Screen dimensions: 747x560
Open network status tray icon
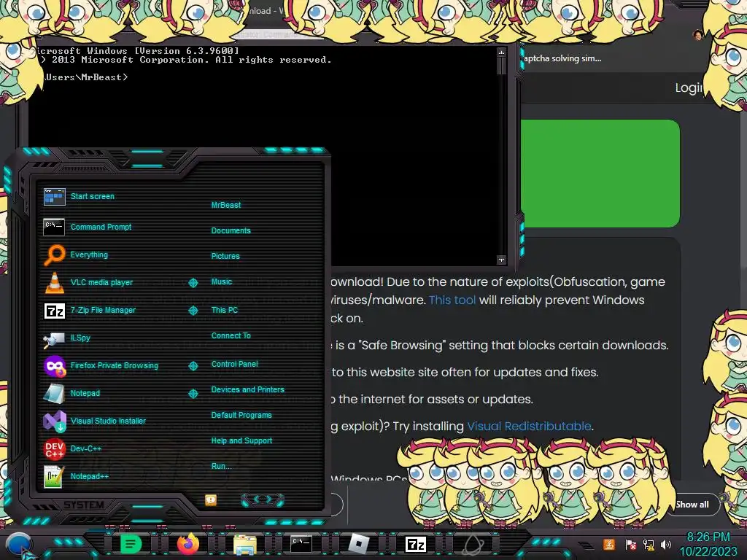pos(649,544)
